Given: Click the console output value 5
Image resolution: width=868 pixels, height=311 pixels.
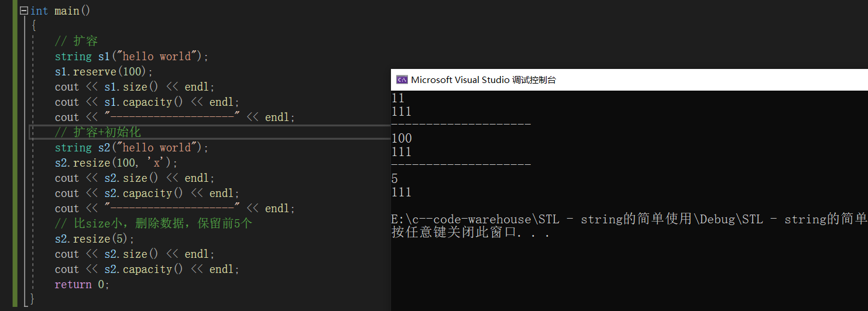Looking at the screenshot, I should [395, 179].
